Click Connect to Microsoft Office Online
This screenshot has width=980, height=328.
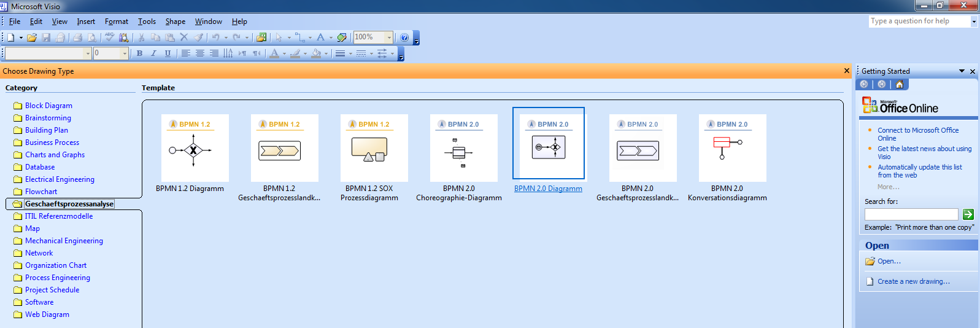pyautogui.click(x=918, y=134)
